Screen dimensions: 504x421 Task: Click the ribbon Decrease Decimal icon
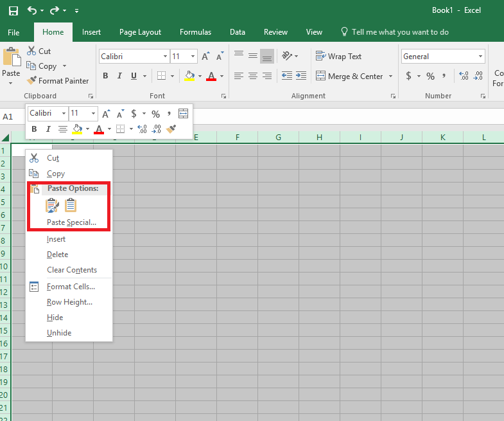(x=478, y=76)
